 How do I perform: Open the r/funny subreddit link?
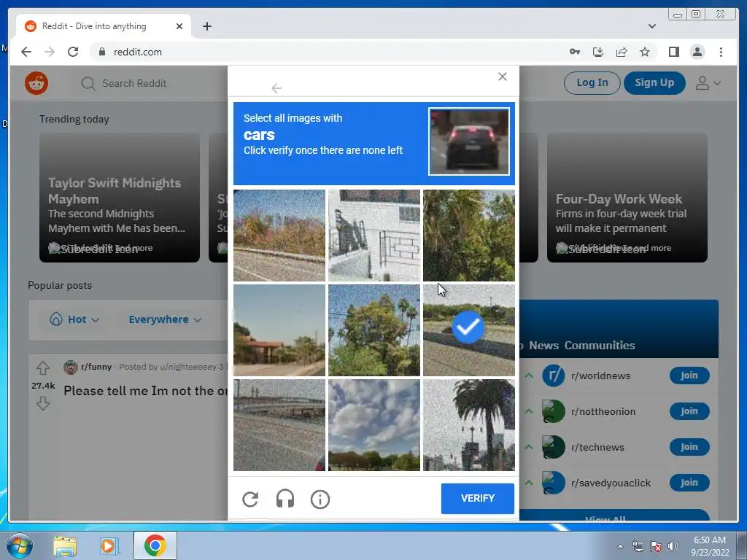96,367
